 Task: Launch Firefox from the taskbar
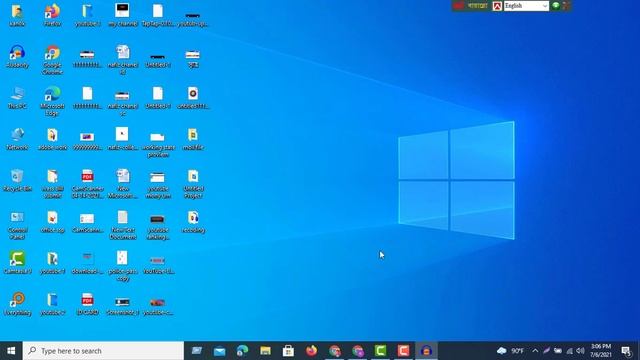point(311,351)
